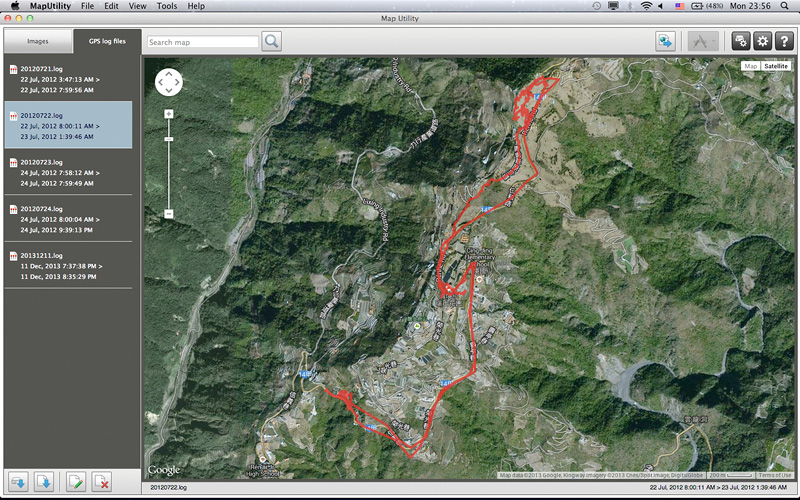This screenshot has width=800, height=500.
Task: Click the zoom in plus button
Action: tap(168, 114)
